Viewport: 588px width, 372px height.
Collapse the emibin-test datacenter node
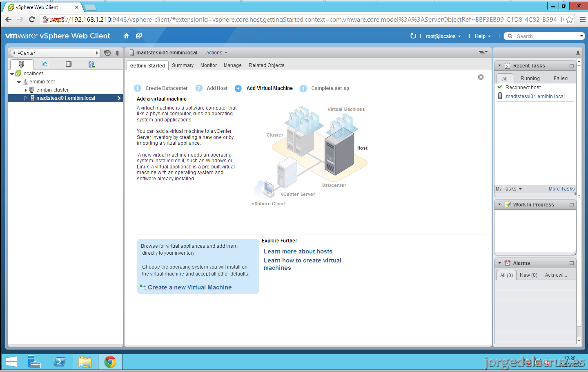pyautogui.click(x=19, y=82)
